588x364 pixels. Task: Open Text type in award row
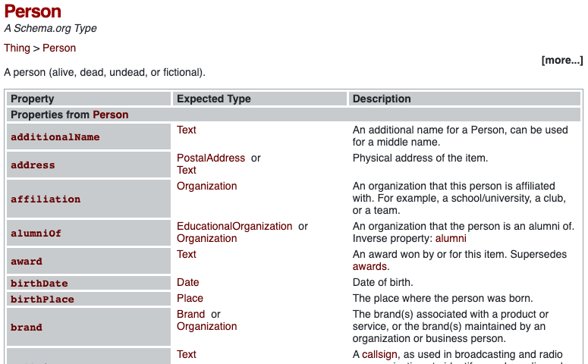[x=187, y=254]
